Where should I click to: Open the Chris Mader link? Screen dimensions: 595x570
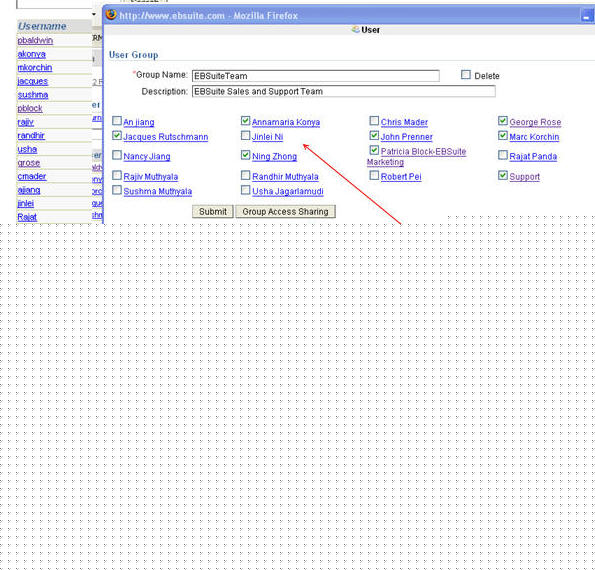tap(404, 122)
